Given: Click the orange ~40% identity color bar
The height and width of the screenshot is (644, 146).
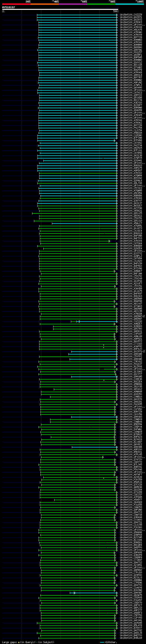Looking at the screenshot, I should click(x=45, y=4).
